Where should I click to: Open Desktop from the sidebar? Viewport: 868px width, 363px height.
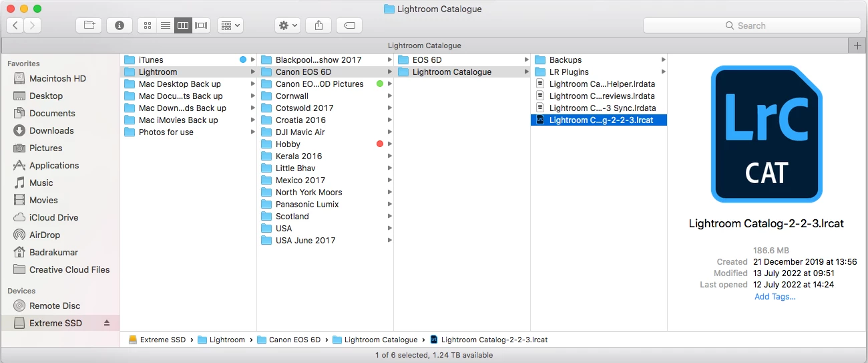coord(46,96)
